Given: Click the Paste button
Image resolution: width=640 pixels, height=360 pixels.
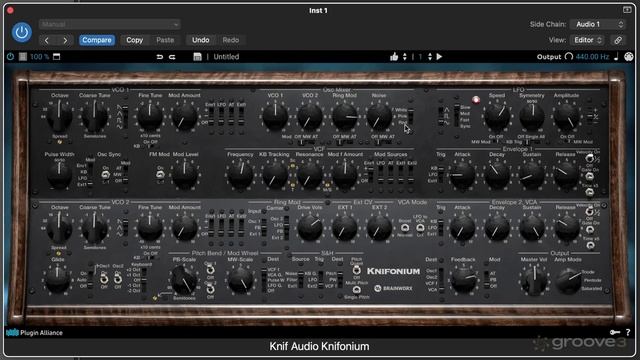Looking at the screenshot, I should pyautogui.click(x=165, y=40).
